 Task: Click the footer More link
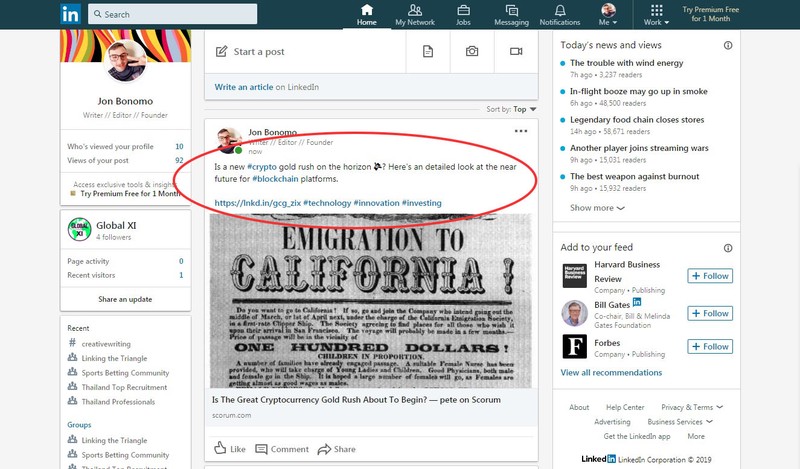(x=696, y=436)
